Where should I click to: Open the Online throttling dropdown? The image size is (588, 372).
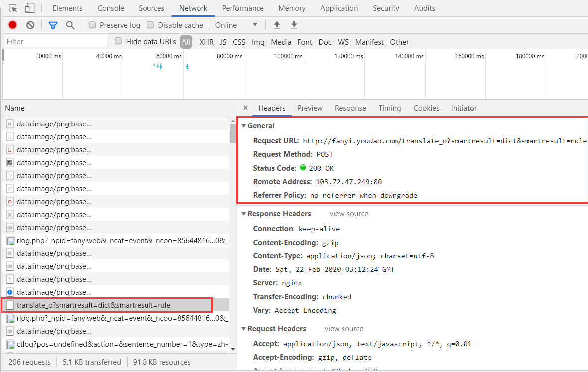pyautogui.click(x=236, y=25)
